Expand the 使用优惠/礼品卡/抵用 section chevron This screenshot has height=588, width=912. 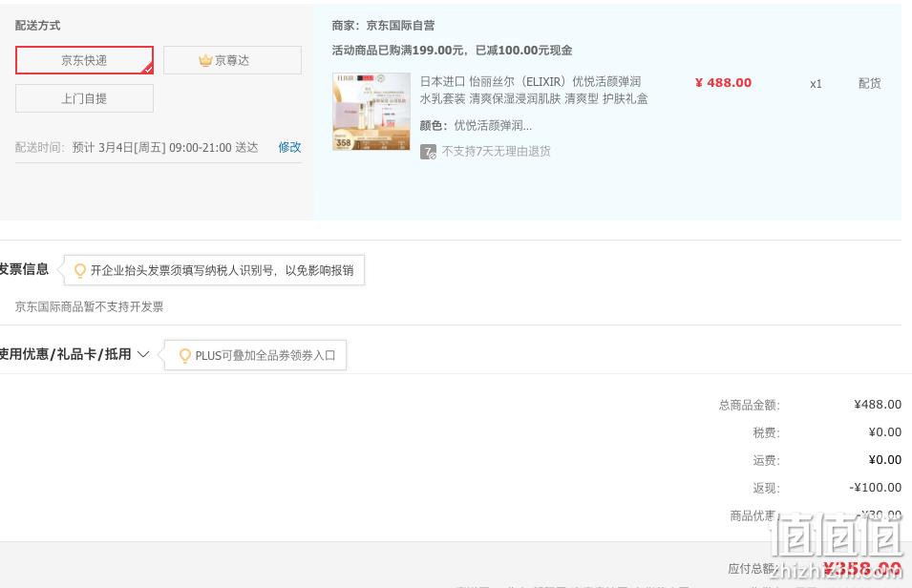pyautogui.click(x=143, y=354)
